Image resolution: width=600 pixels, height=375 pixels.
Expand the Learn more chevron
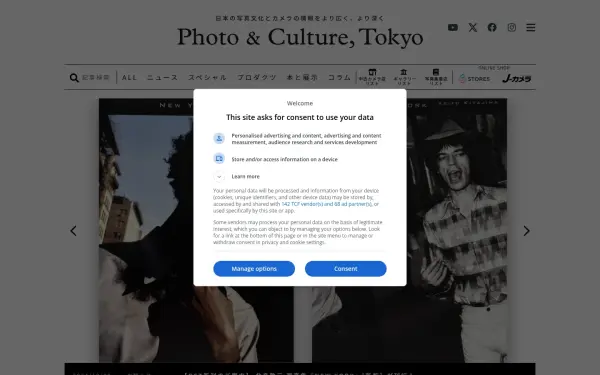(219, 176)
